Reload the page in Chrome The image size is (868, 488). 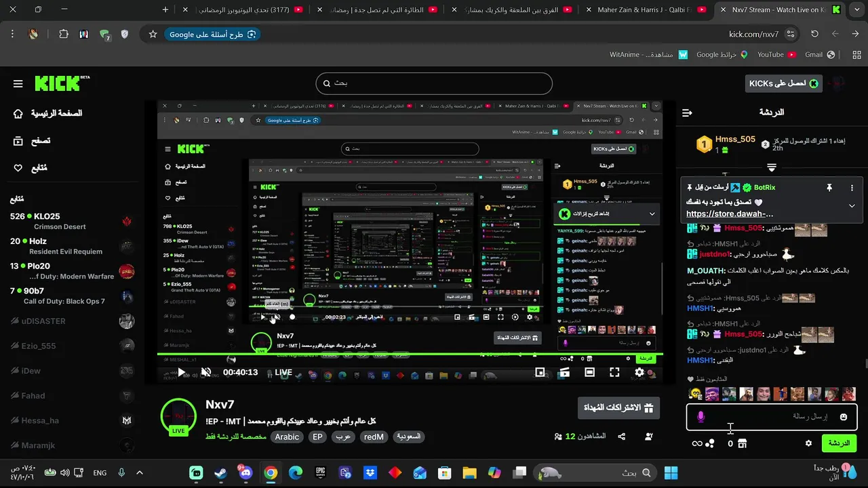pos(814,34)
